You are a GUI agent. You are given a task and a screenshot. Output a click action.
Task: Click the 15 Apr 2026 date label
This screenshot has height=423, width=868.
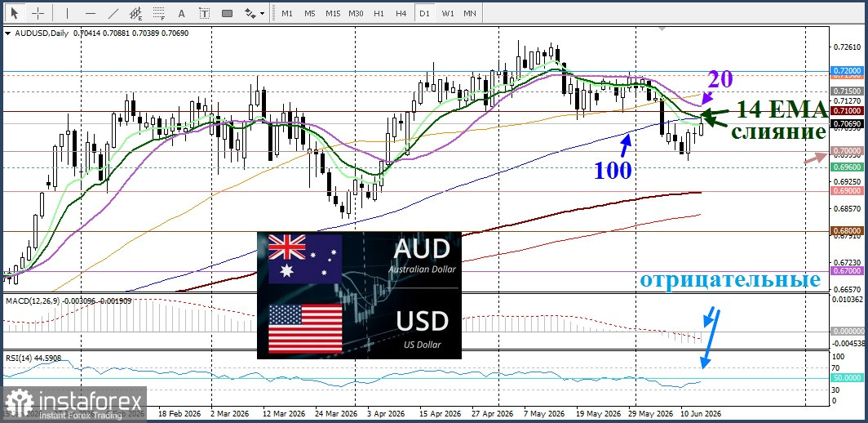click(440, 413)
